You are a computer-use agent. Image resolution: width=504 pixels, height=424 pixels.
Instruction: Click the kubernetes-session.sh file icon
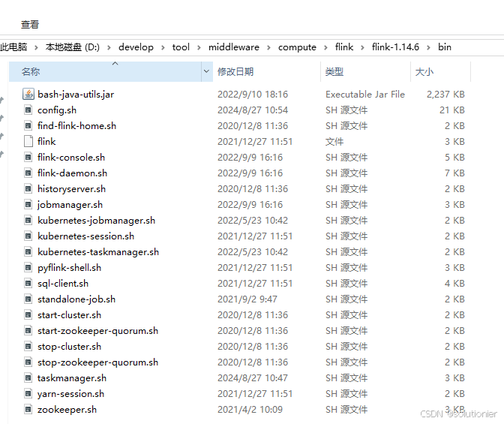point(28,236)
